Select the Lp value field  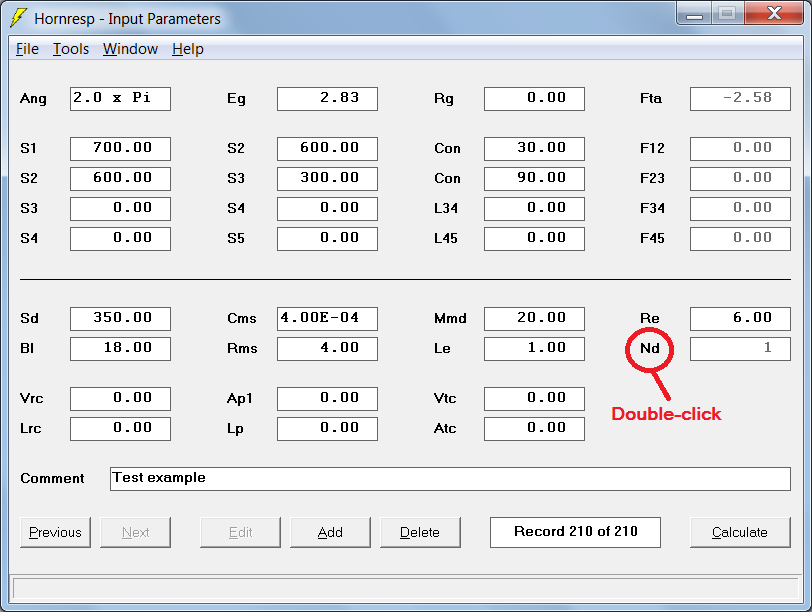tap(327, 429)
